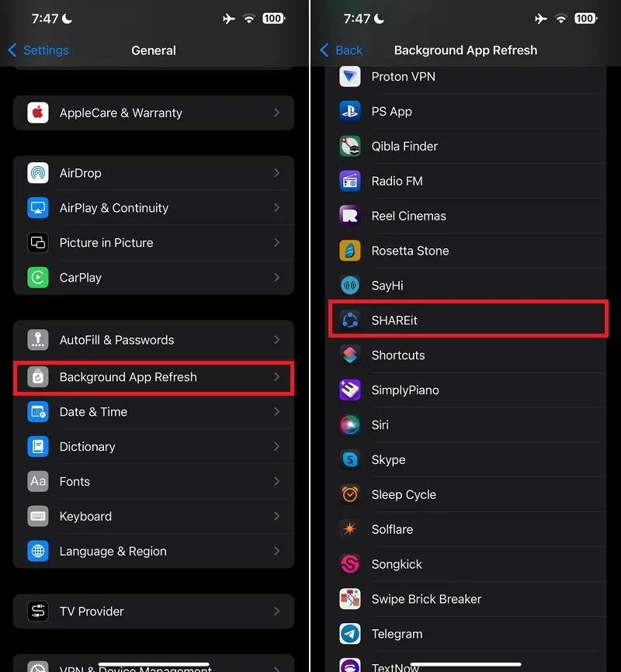621x672 pixels.
Task: Tap the Siri orb icon
Action: [x=350, y=424]
